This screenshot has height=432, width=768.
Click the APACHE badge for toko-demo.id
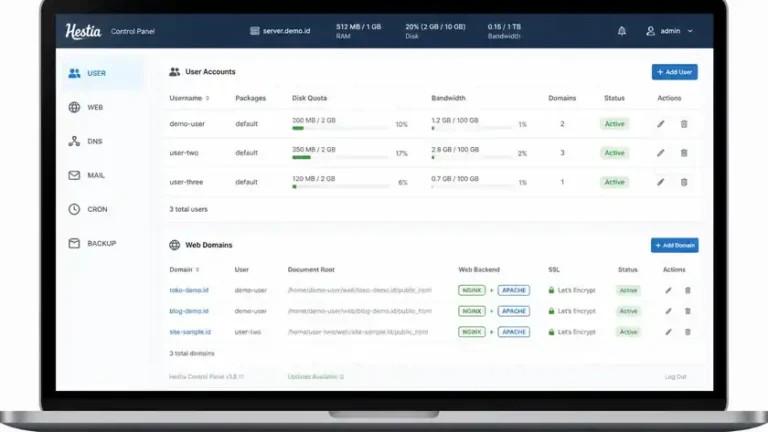click(x=514, y=290)
